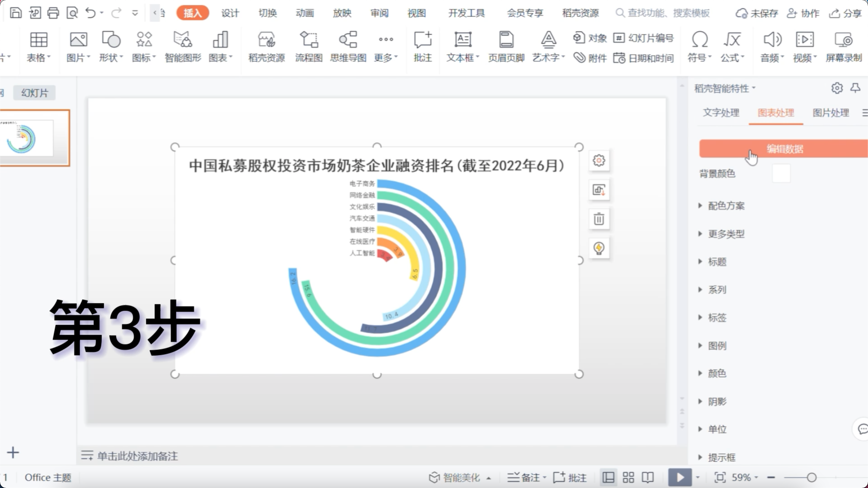Image resolution: width=868 pixels, height=488 pixels.
Task: Click the Redo arrow icon
Action: point(116,13)
